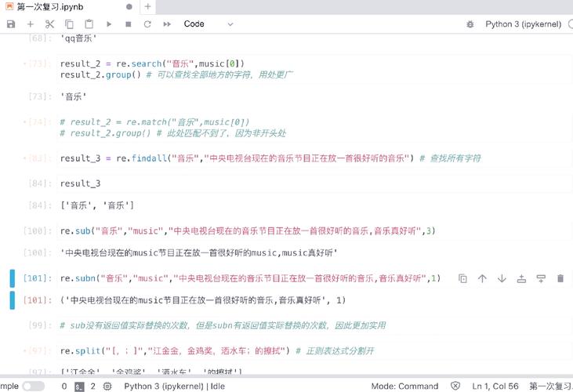The width and height of the screenshot is (573, 392).
Task: Click output list ['音乐', '音乐']
Action: (97, 205)
